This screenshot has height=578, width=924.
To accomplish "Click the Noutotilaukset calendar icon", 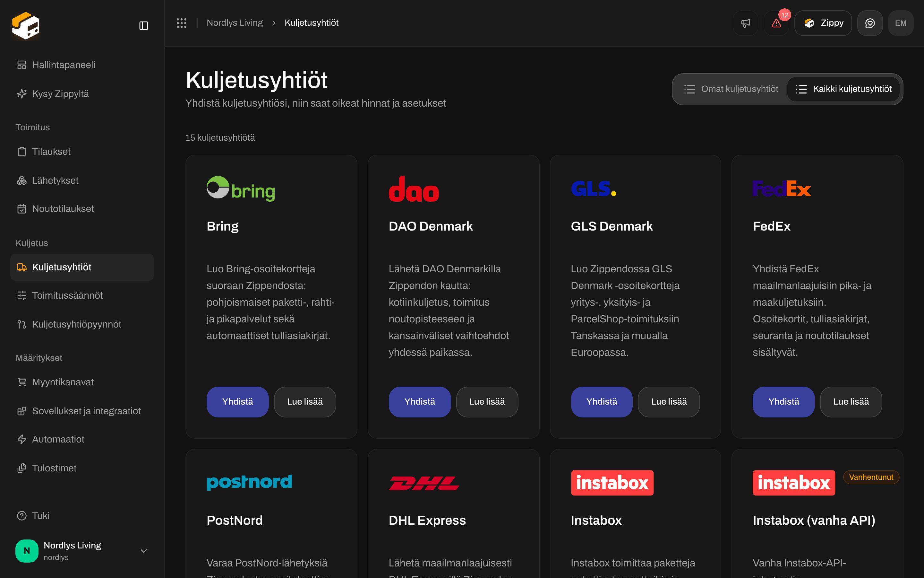I will click(x=22, y=209).
